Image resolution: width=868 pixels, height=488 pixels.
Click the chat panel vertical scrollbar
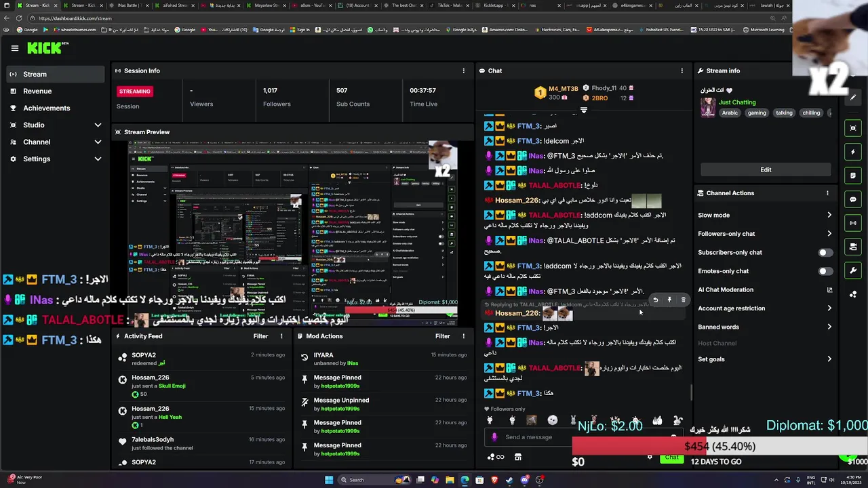click(x=691, y=393)
